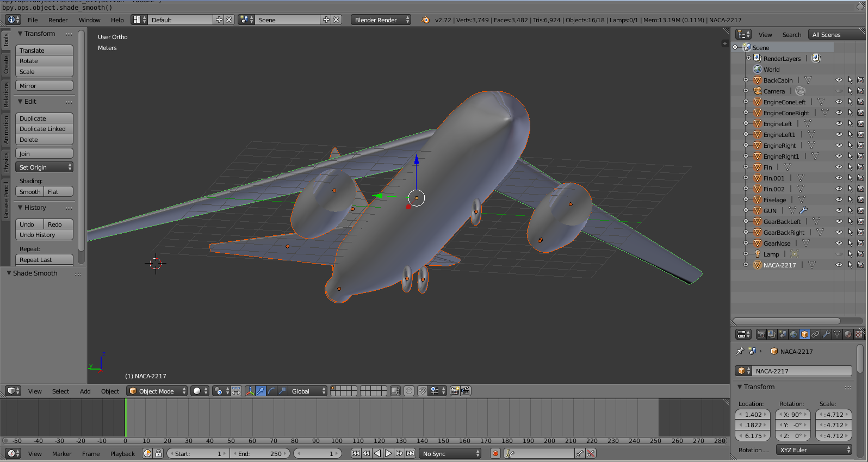Open the 3D view Select menu

[x=60, y=391]
